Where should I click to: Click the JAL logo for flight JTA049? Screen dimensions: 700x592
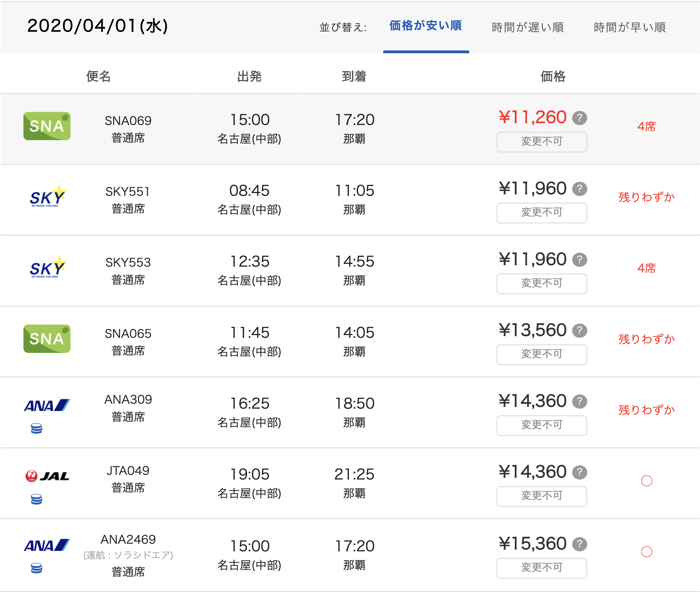(47, 476)
